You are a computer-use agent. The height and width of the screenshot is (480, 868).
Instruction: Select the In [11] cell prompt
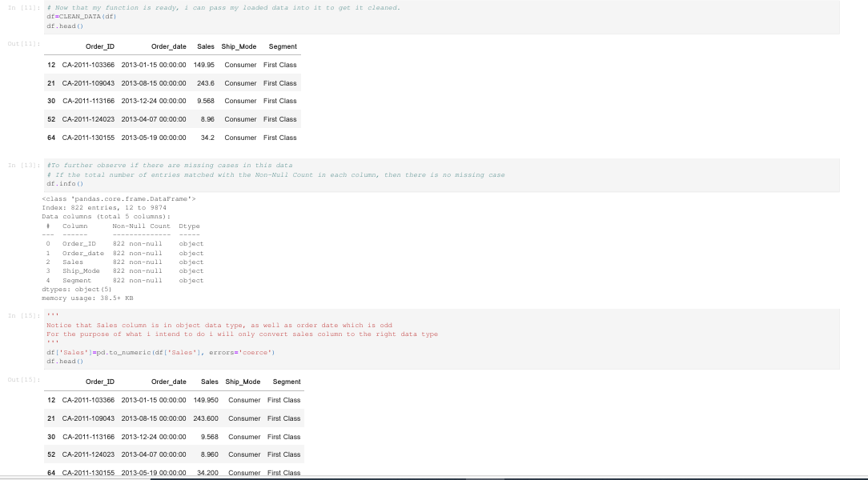[x=24, y=8]
